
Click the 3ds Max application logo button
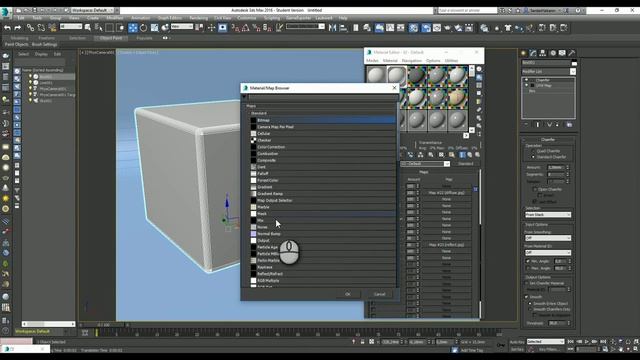(5, 13)
